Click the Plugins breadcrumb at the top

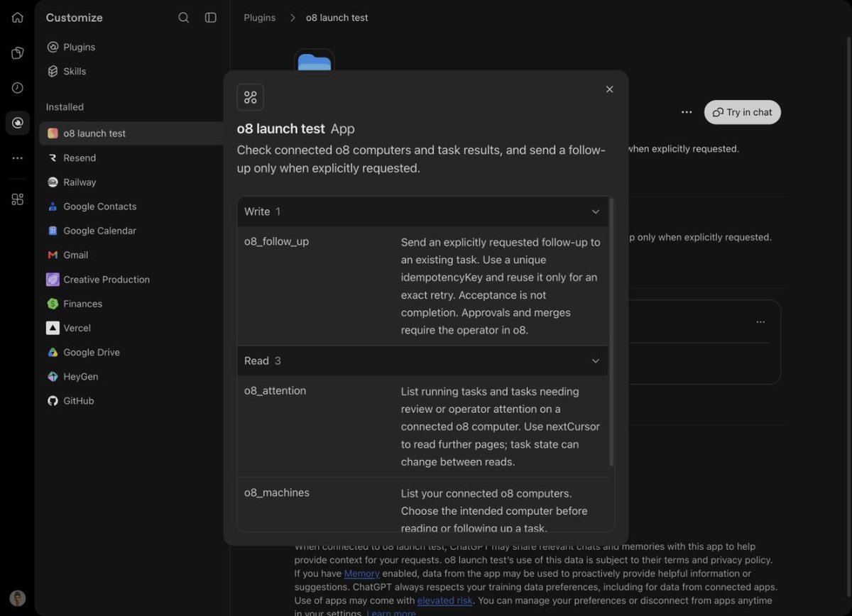[x=260, y=18]
